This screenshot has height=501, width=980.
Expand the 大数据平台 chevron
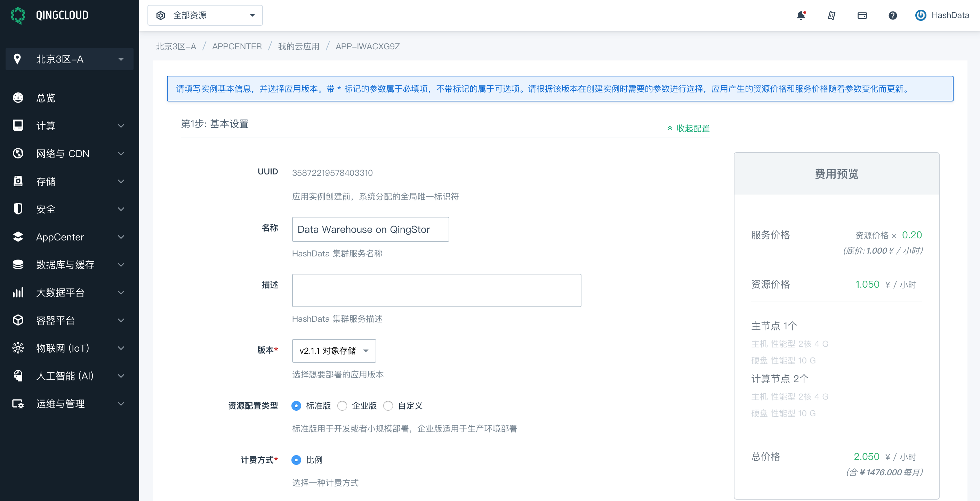click(x=121, y=292)
